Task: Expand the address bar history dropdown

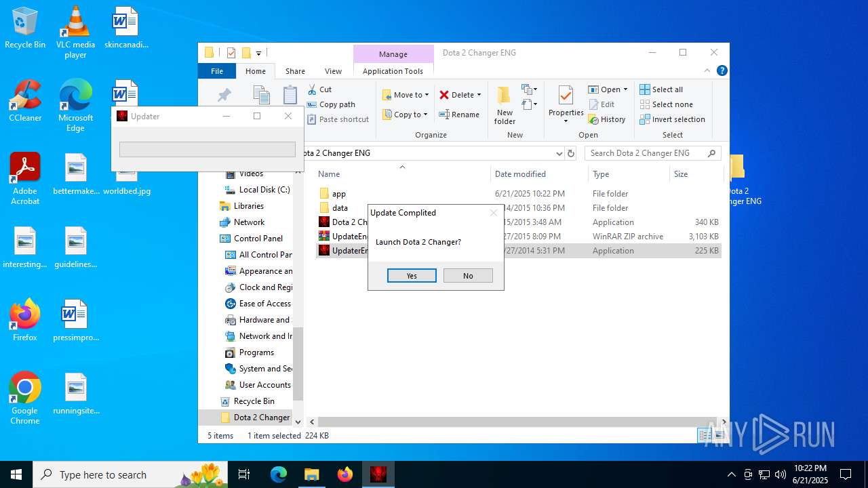Action: pyautogui.click(x=559, y=153)
